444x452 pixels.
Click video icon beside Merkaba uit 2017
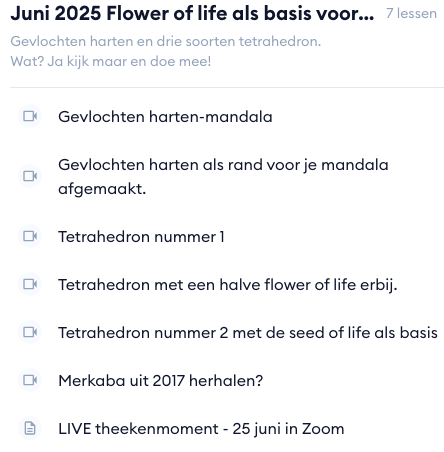tap(30, 380)
